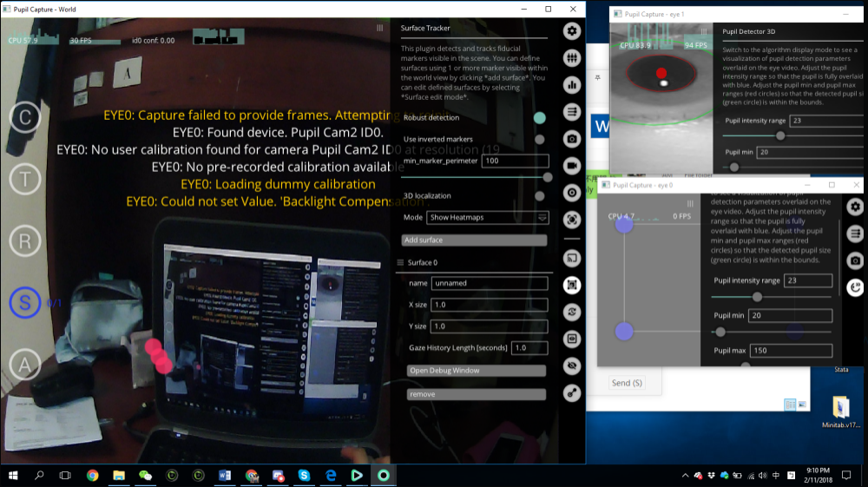
Task: Open the bar chart icon in World sidebar
Action: tap(572, 85)
